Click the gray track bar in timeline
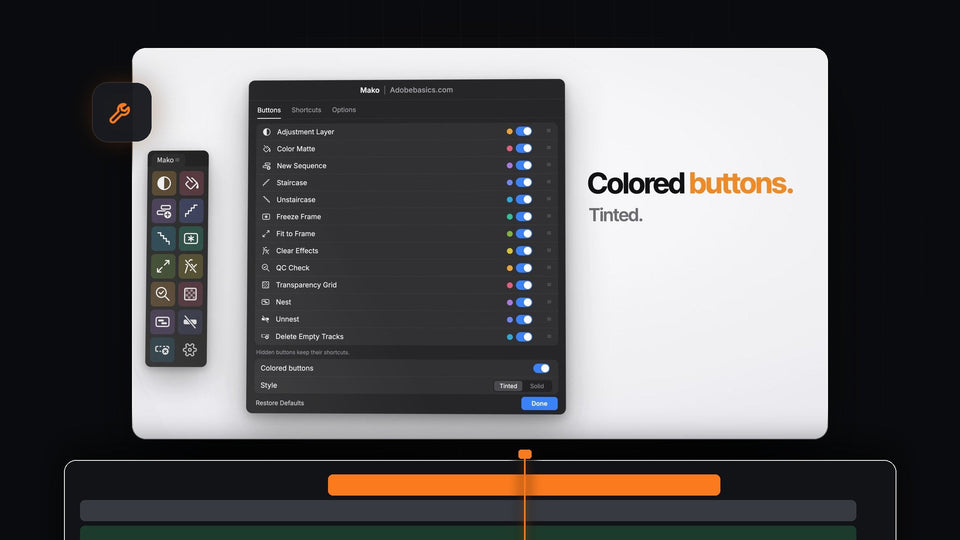 [x=468, y=511]
